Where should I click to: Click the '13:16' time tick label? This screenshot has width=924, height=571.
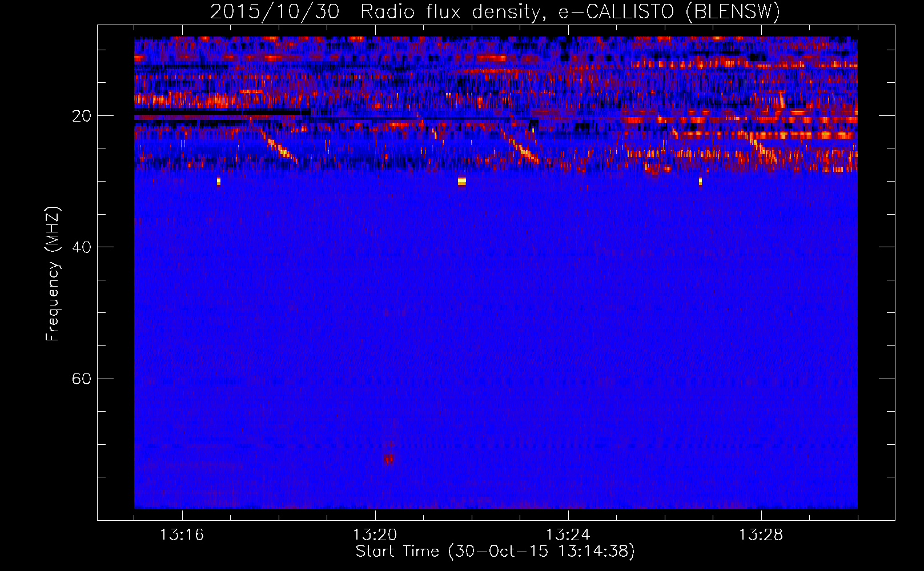pos(182,535)
